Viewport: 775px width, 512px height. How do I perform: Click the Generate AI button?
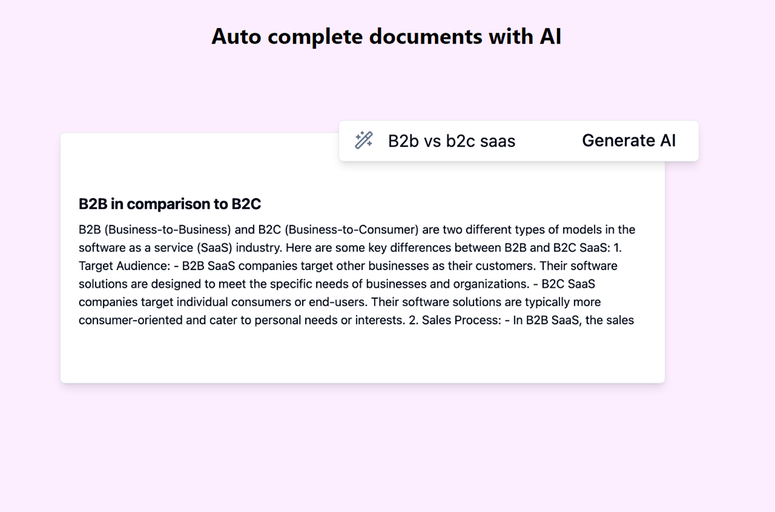(629, 140)
